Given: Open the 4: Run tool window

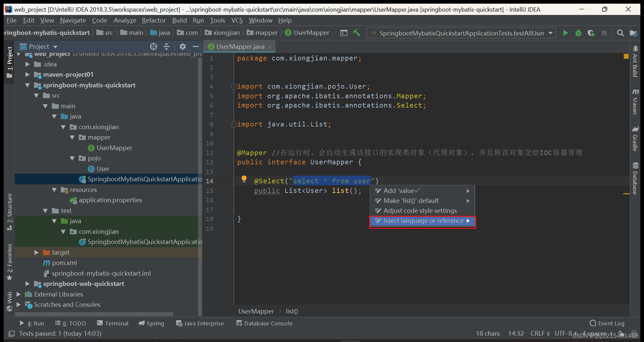Looking at the screenshot, I should pyautogui.click(x=32, y=323).
